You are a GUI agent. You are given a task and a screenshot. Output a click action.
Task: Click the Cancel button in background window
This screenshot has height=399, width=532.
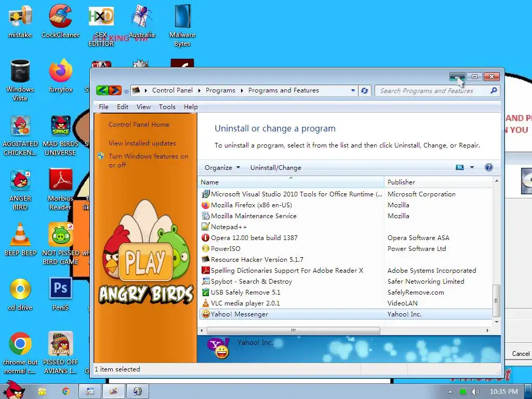[x=520, y=353]
